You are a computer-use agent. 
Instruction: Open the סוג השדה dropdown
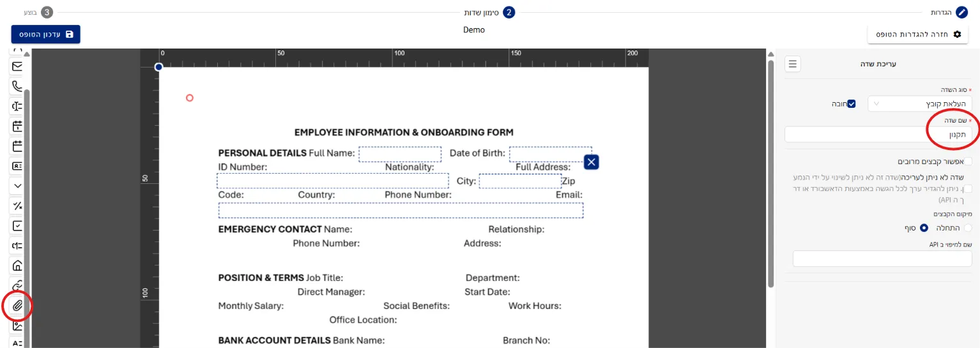pos(920,103)
